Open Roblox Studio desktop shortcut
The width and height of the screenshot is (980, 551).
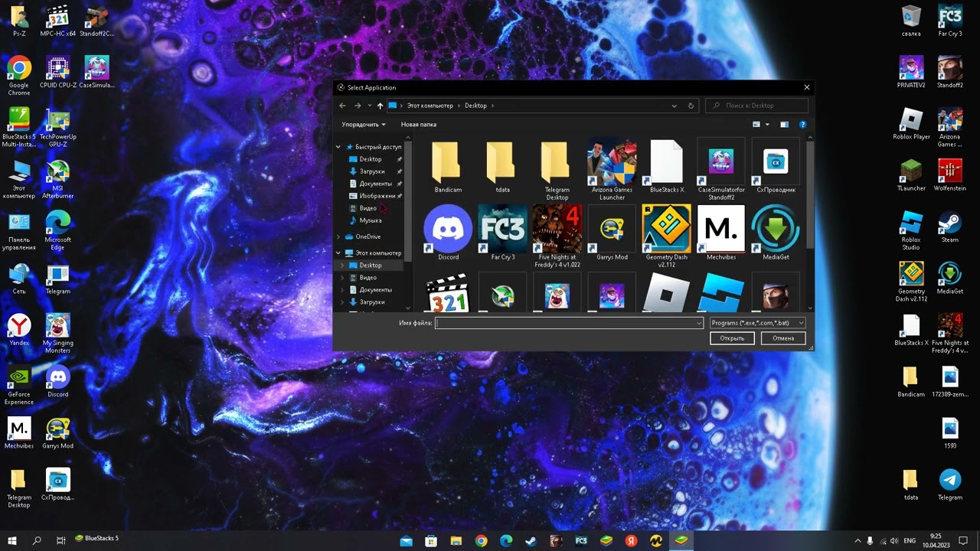(911, 230)
